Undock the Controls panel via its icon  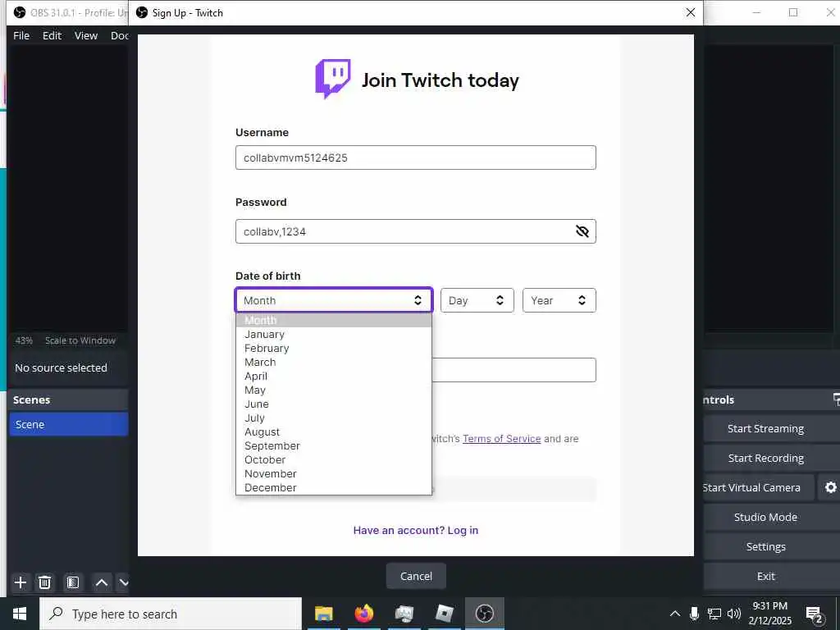836,399
